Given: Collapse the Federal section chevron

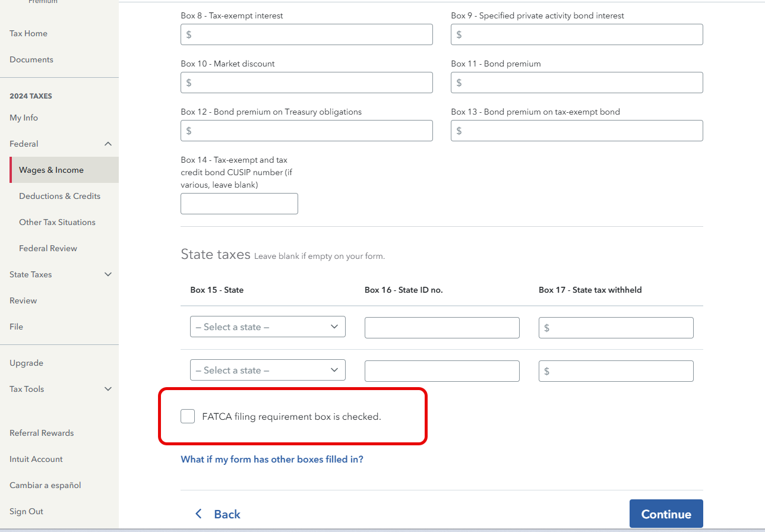Looking at the screenshot, I should (108, 144).
